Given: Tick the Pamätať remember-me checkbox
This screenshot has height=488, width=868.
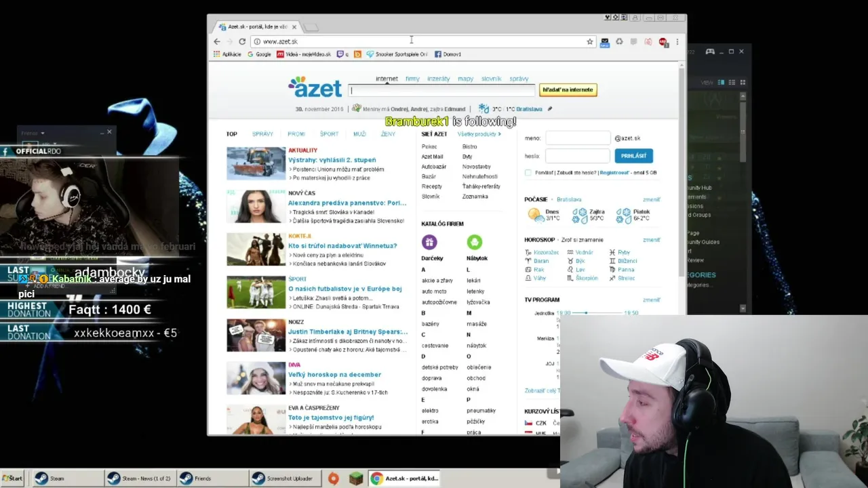Looking at the screenshot, I should (528, 173).
